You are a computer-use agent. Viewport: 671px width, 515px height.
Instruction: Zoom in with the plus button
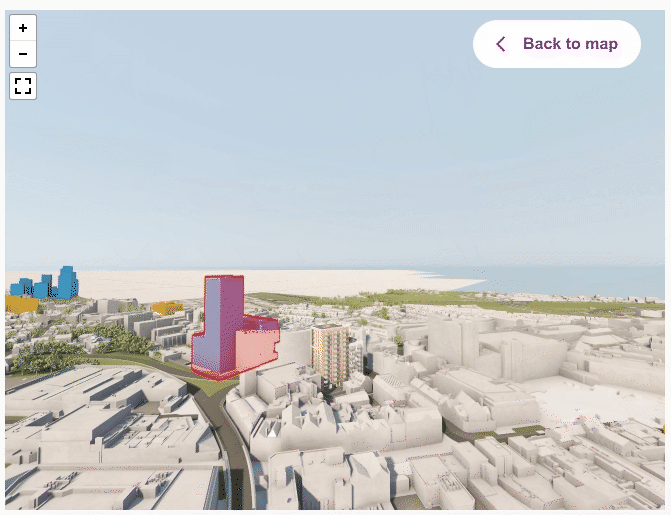[x=23, y=28]
